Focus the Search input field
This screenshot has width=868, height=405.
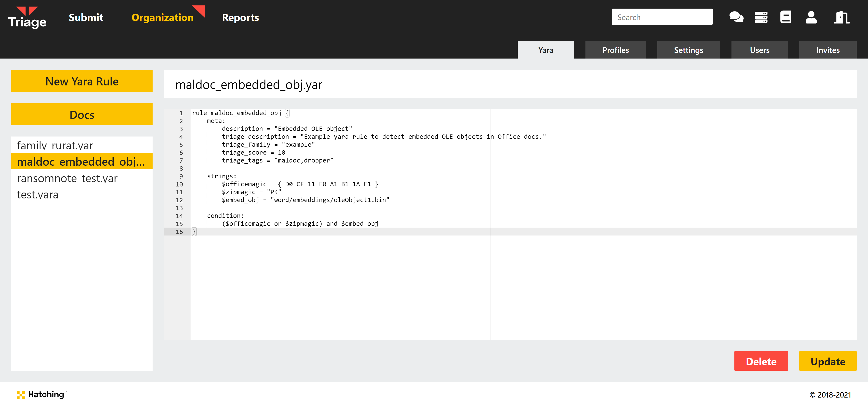(662, 17)
